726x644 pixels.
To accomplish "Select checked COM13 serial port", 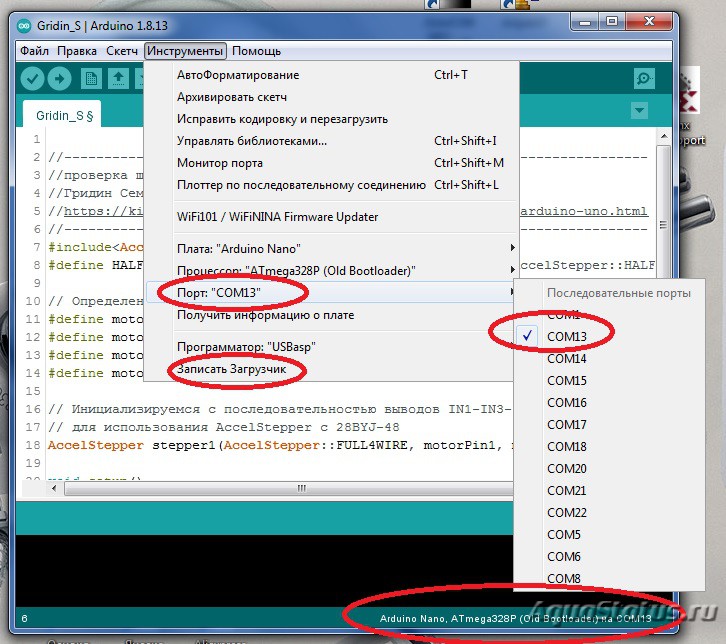I will click(x=609, y=337).
